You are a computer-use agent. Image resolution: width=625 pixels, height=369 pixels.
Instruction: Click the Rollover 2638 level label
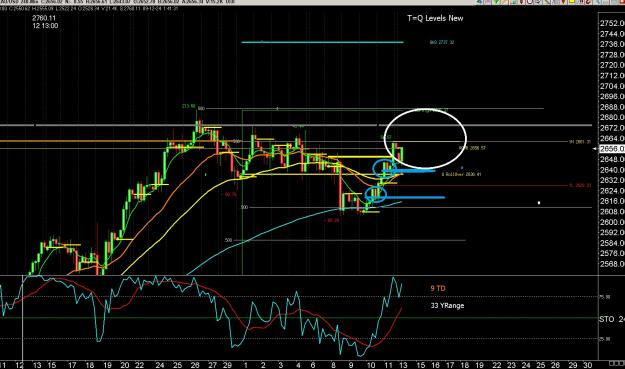[461, 174]
